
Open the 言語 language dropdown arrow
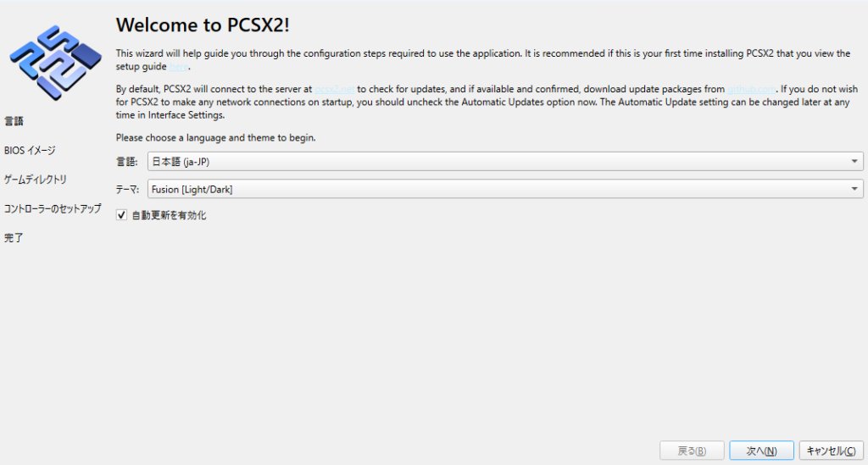(854, 162)
